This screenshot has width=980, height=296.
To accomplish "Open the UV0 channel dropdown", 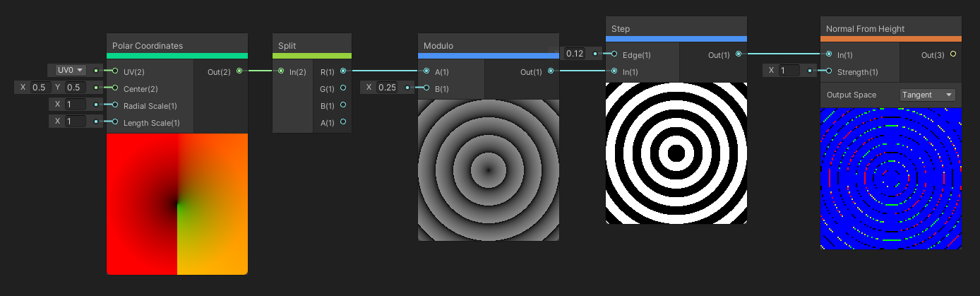I will point(70,70).
